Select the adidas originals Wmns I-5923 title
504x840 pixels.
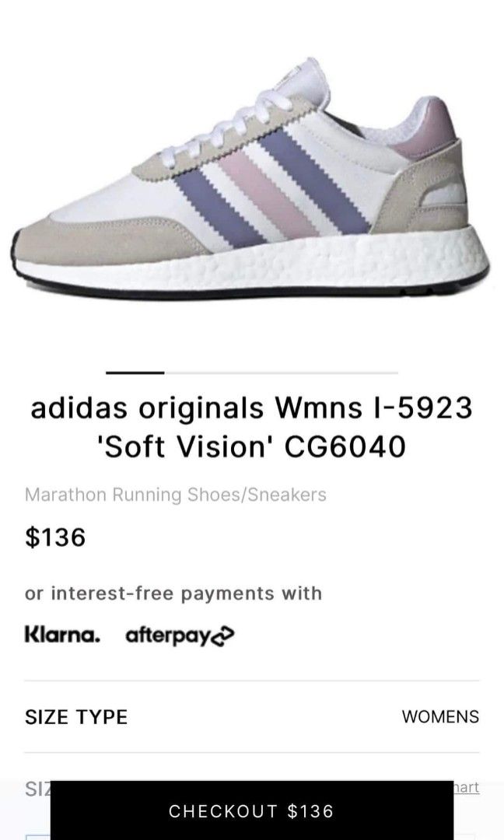click(x=252, y=408)
